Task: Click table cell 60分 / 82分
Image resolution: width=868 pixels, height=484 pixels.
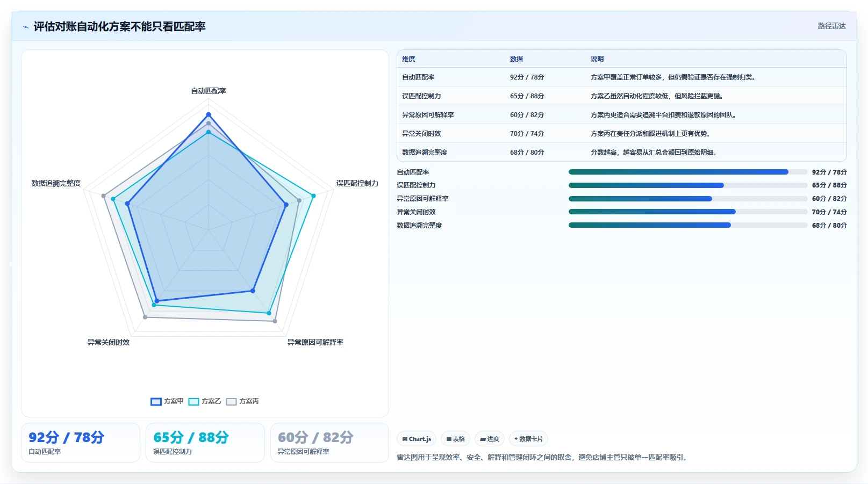Action: [x=527, y=115]
